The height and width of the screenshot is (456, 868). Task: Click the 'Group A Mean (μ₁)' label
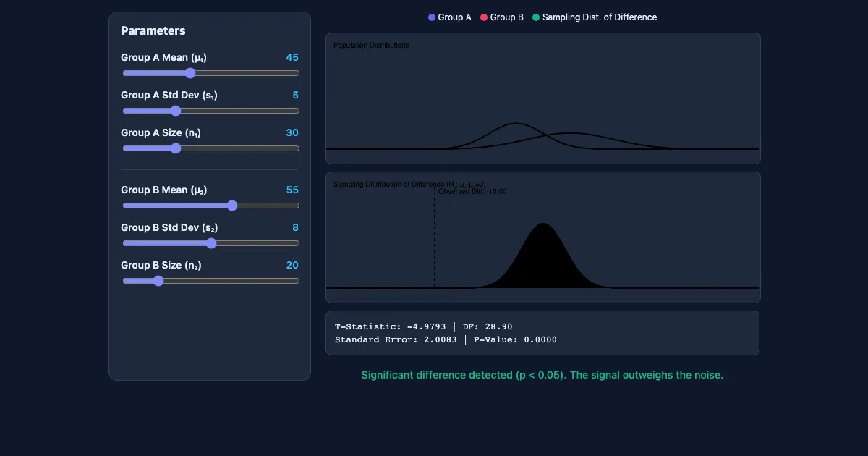[163, 57]
